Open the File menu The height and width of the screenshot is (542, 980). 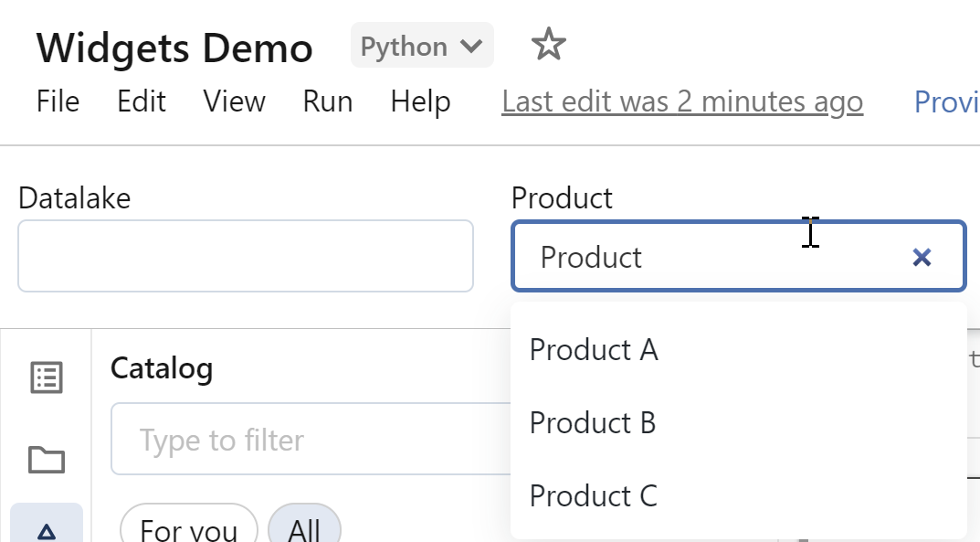[x=58, y=101]
